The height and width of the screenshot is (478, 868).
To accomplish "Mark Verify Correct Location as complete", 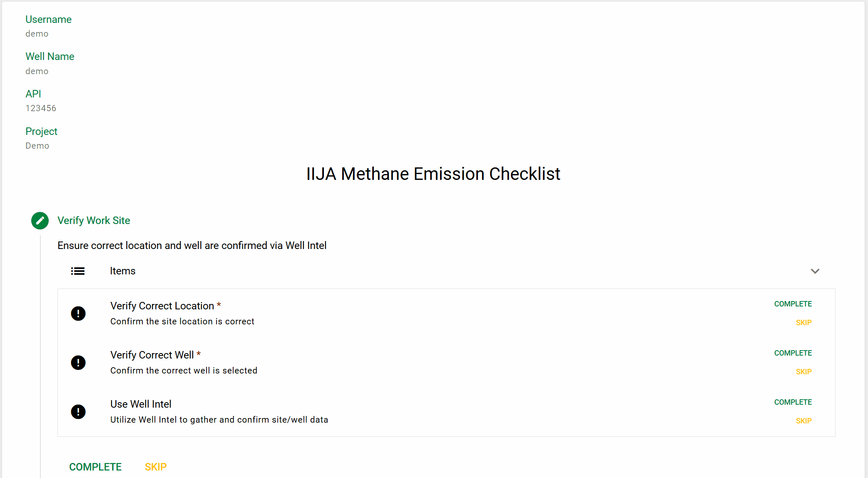I will [793, 304].
